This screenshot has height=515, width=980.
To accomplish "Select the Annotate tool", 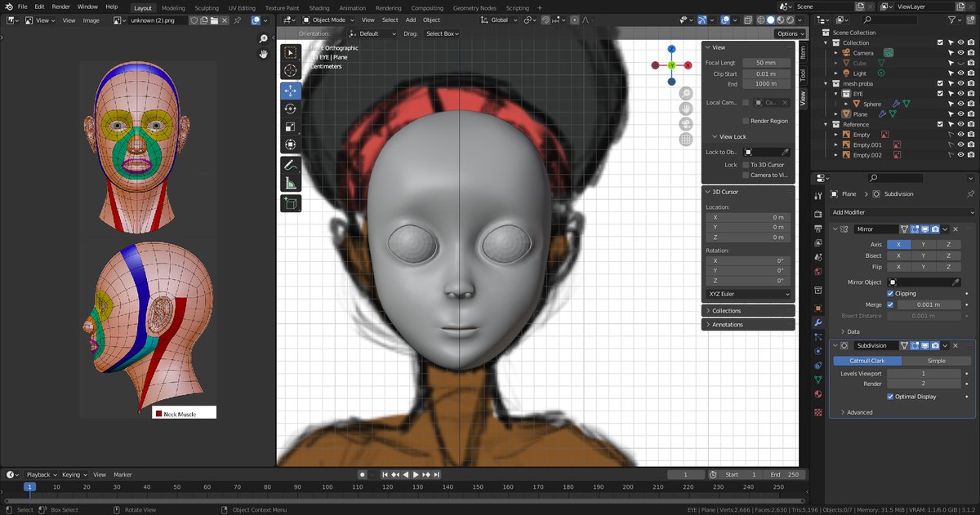I will 291,165.
